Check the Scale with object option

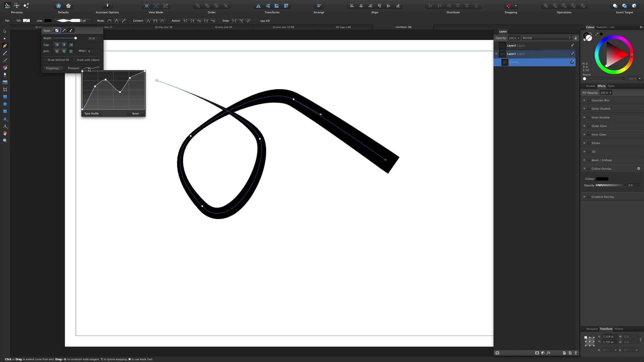(74, 60)
